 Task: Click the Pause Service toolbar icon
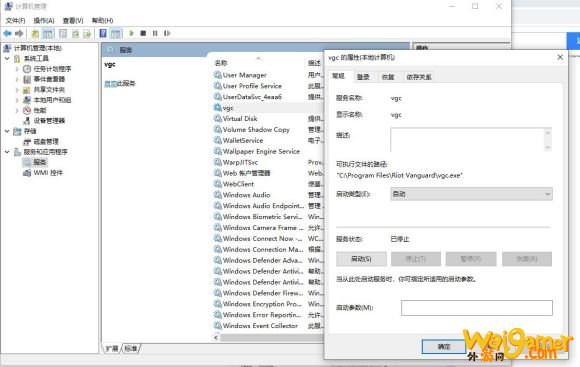[155, 33]
